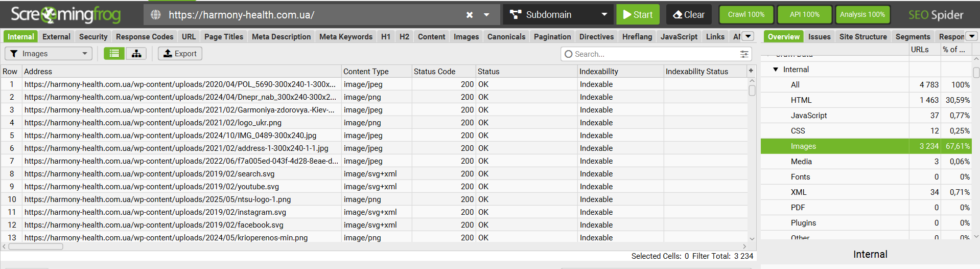This screenshot has height=269, width=980.
Task: Clear the URL field with the X icon
Action: 470,15
